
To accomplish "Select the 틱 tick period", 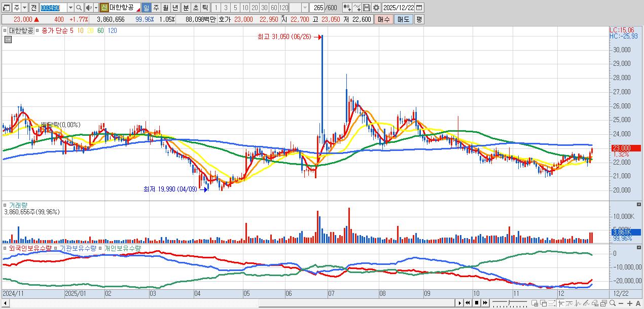I will click(205, 8).
